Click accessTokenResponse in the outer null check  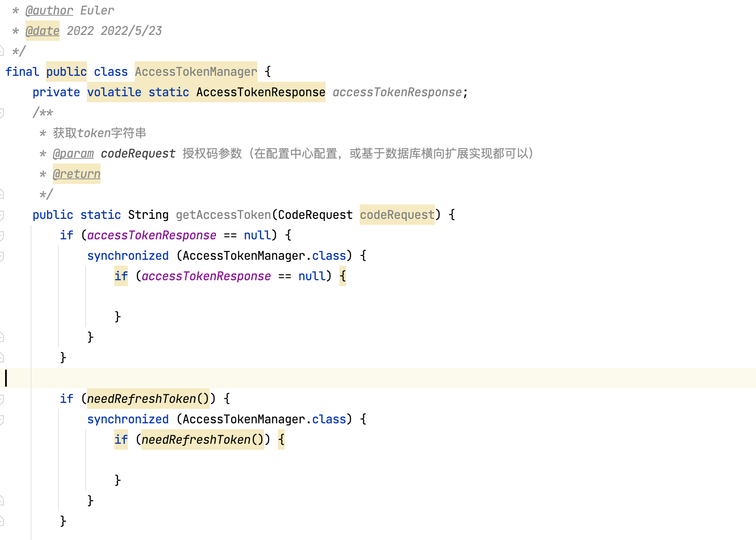[x=152, y=235]
